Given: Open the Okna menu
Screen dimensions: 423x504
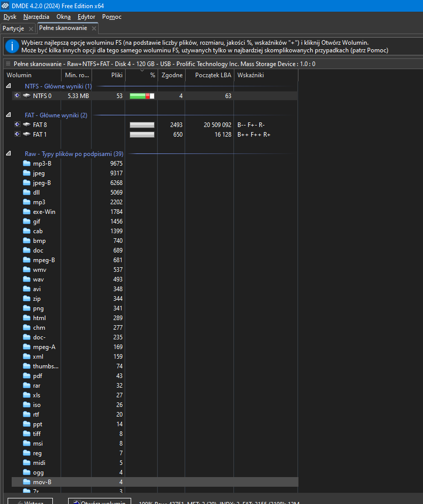Looking at the screenshot, I should (64, 17).
